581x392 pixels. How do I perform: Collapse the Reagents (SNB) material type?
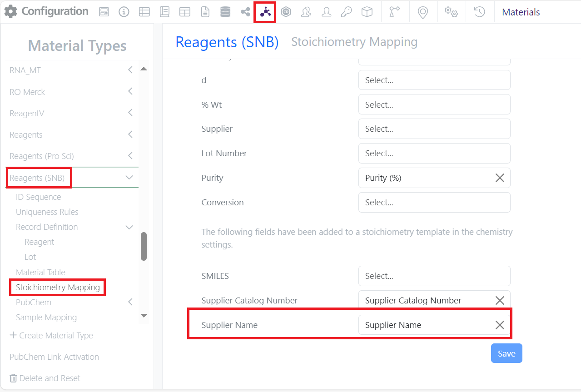129,178
